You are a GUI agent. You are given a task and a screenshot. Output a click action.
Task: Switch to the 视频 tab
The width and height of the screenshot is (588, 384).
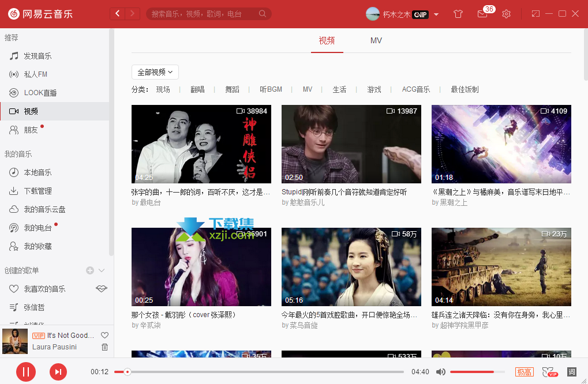pos(327,40)
